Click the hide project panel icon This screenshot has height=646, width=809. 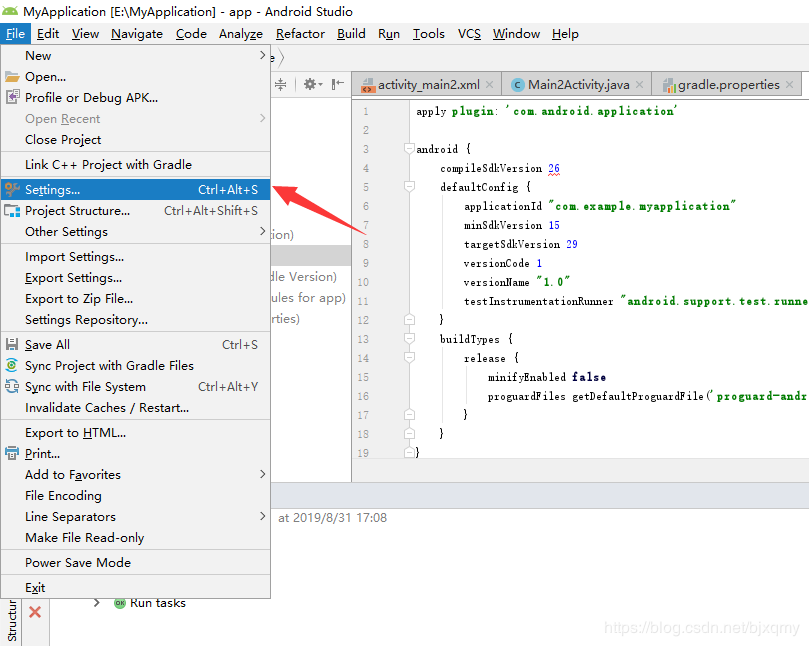point(337,84)
